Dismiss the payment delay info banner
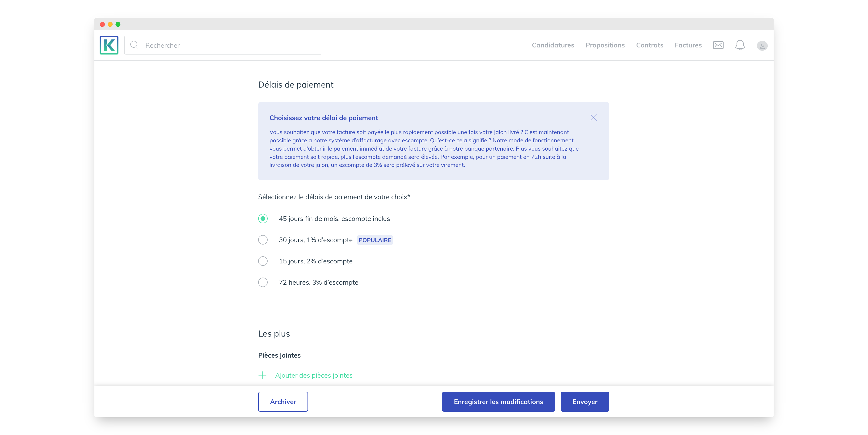The width and height of the screenshot is (868, 435). (593, 118)
